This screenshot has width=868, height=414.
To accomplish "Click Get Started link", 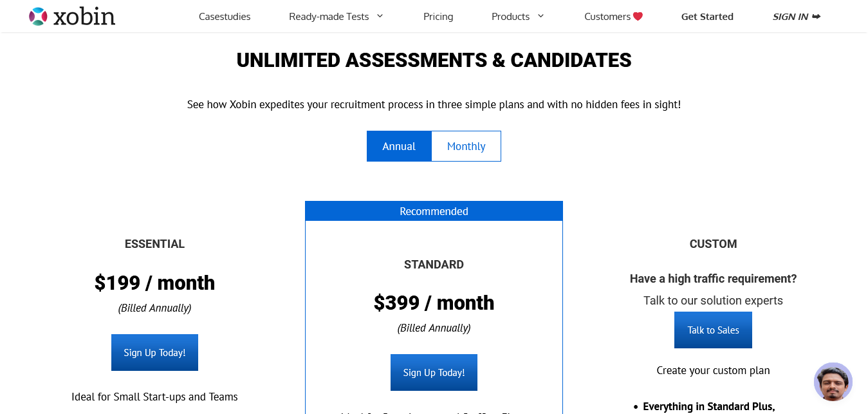I will (x=707, y=17).
